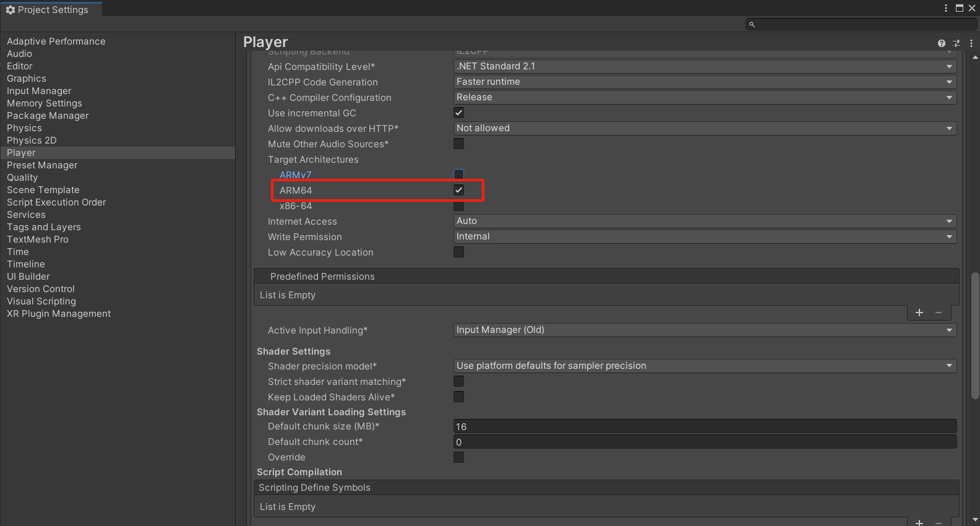The width and height of the screenshot is (980, 526).
Task: Open the Player panel kebab menu
Action: [971, 43]
